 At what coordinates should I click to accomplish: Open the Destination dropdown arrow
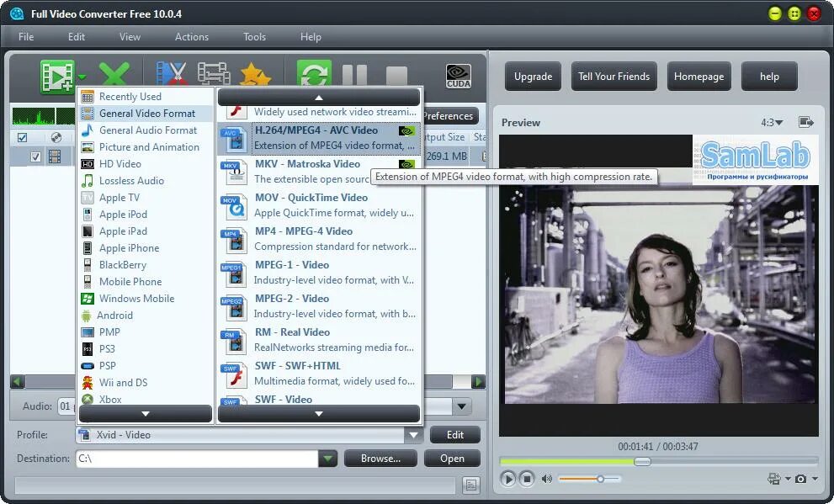point(327,459)
